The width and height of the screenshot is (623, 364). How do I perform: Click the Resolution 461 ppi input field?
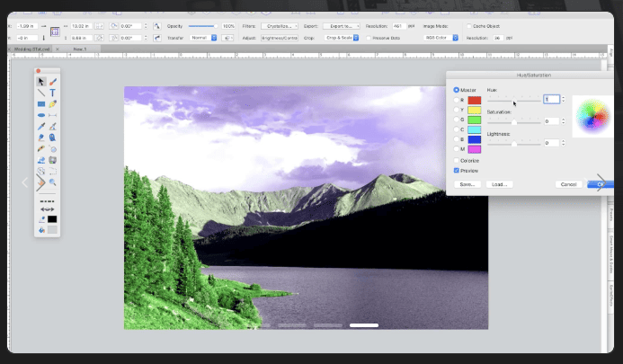click(x=398, y=26)
